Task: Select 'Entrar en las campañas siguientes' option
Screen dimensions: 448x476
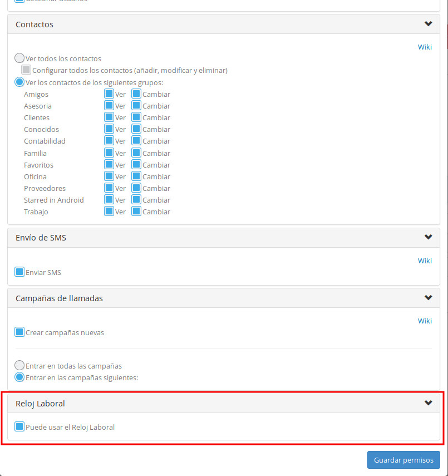Action: click(19, 377)
